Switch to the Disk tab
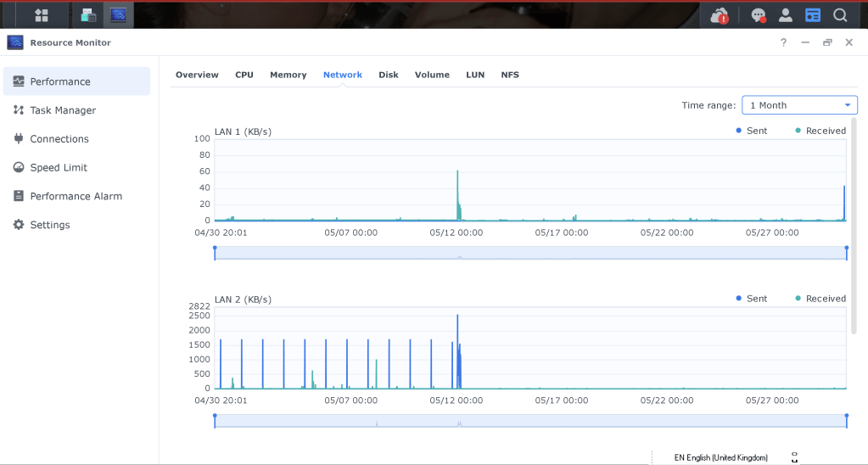868x465 pixels. [389, 75]
